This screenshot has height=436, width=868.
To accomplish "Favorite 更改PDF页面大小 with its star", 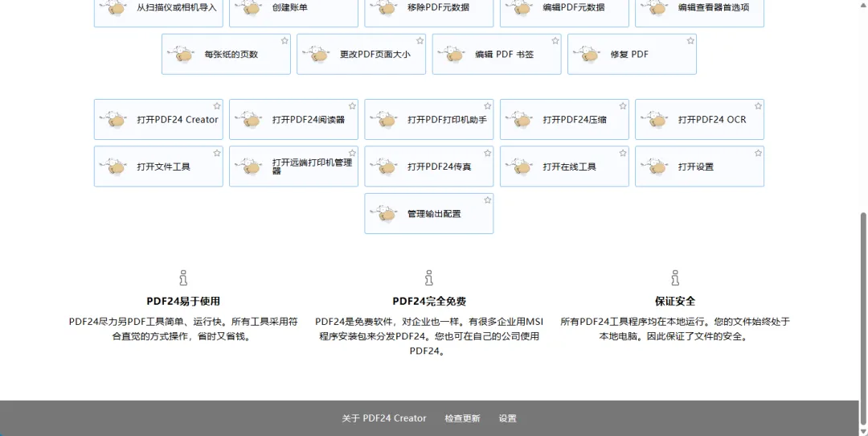I will point(420,40).
